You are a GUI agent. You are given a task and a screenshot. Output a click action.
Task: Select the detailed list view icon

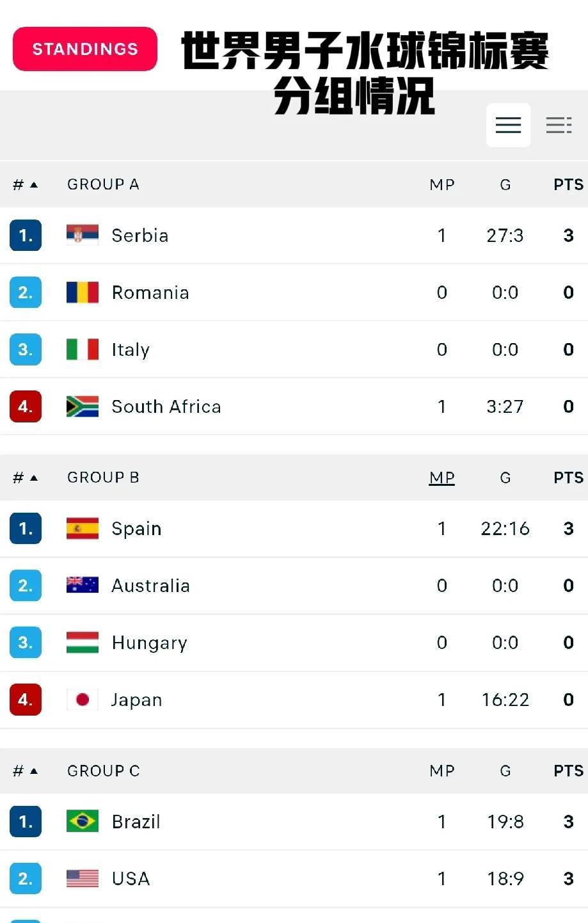point(559,125)
